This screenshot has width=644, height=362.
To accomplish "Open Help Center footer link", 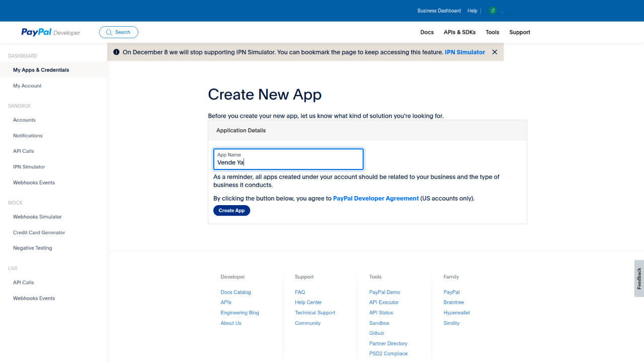I will coord(308,302).
